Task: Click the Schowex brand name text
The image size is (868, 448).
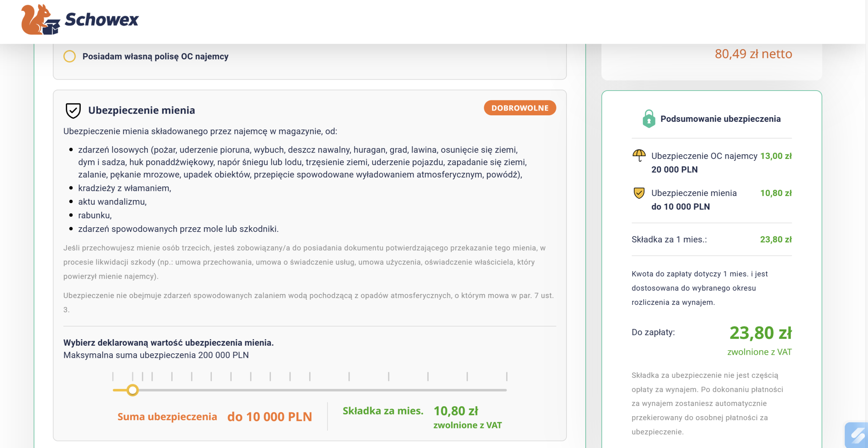Action: (x=101, y=20)
